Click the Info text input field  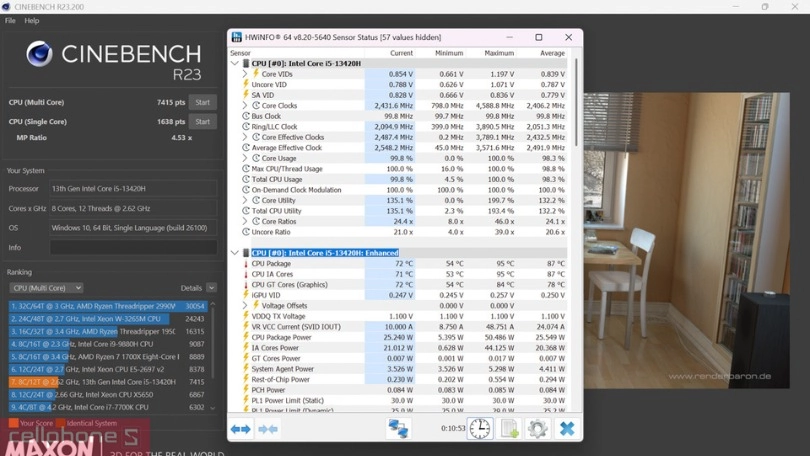click(x=133, y=247)
